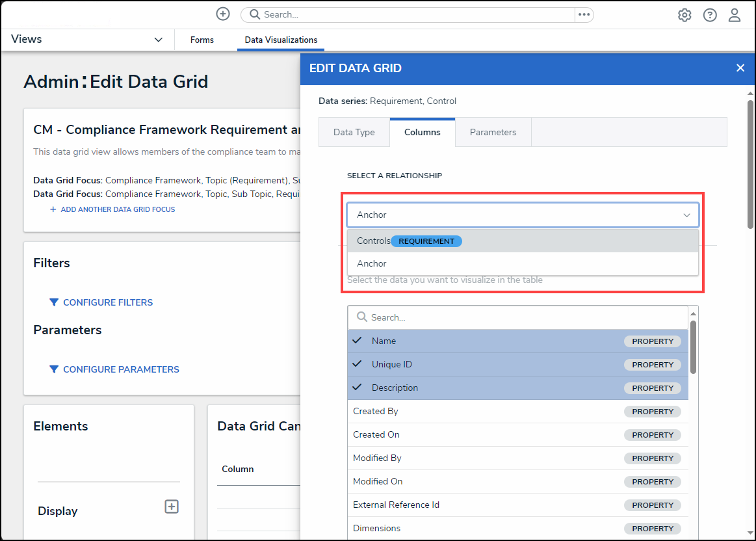756x541 pixels.
Task: Click the plus circle create icon
Action: 223,14
